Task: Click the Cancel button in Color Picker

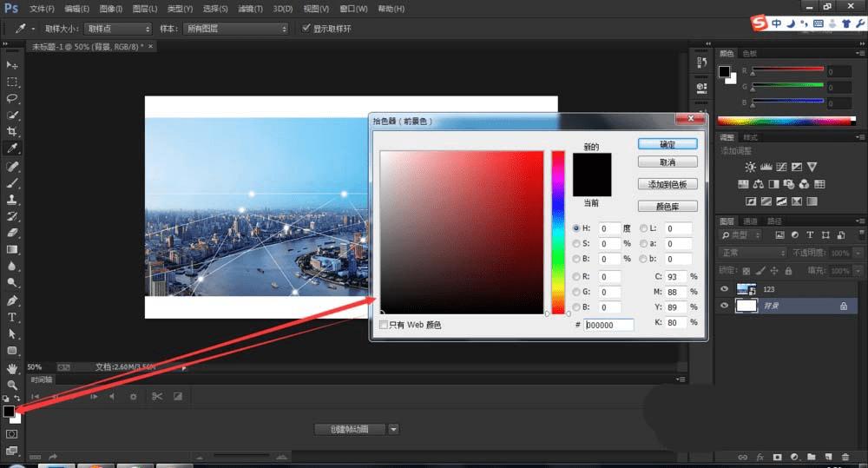Action: [667, 161]
